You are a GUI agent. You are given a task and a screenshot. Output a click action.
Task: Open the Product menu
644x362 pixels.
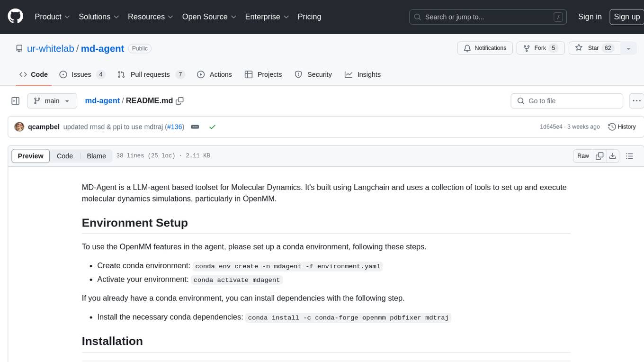[52, 17]
